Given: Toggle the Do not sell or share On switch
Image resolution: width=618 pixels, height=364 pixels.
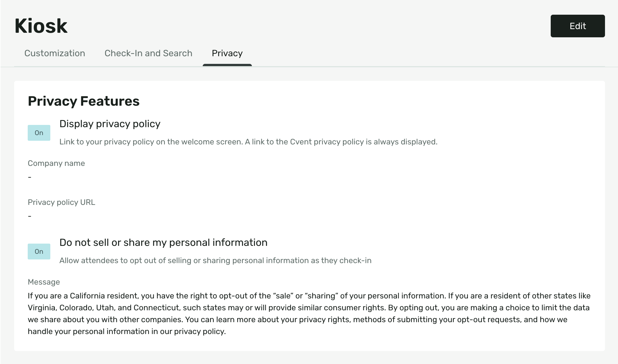Looking at the screenshot, I should click(39, 252).
